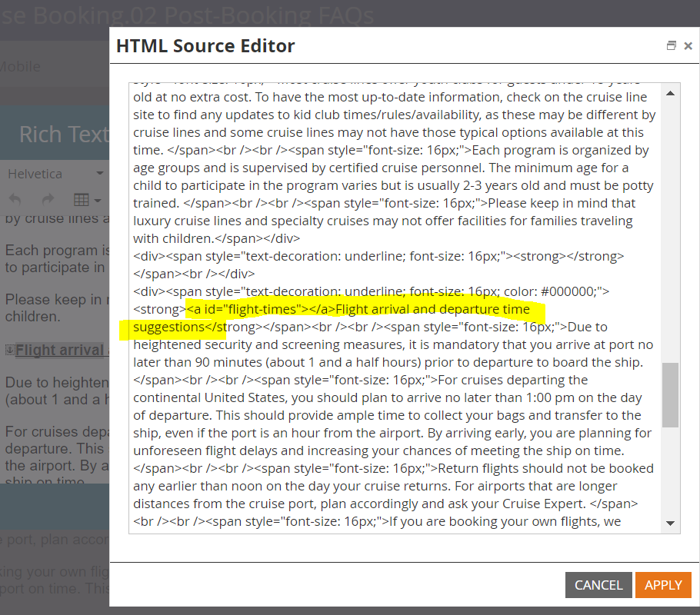Viewport: 700px width, 615px height.
Task: Click the undo arrow icon
Action: click(x=15, y=198)
